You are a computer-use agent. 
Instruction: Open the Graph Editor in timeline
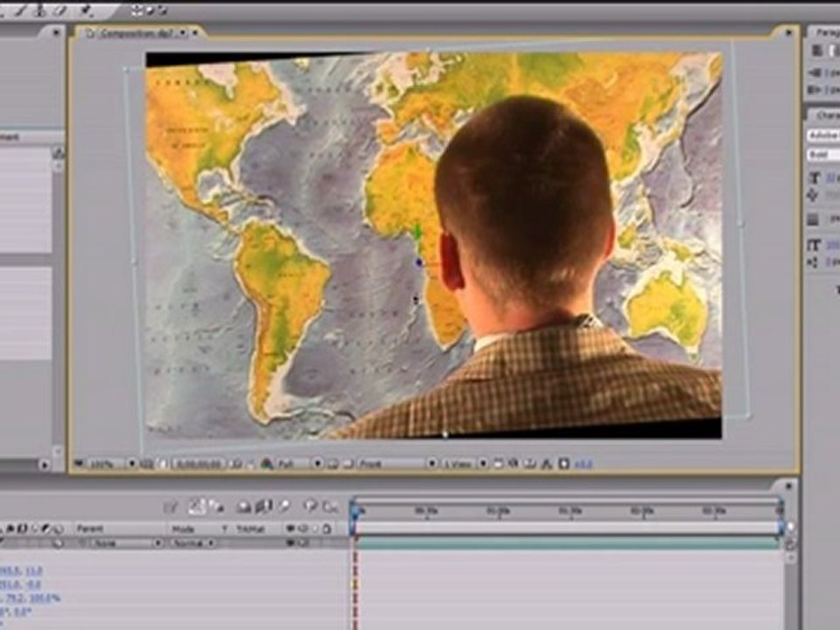point(331,507)
